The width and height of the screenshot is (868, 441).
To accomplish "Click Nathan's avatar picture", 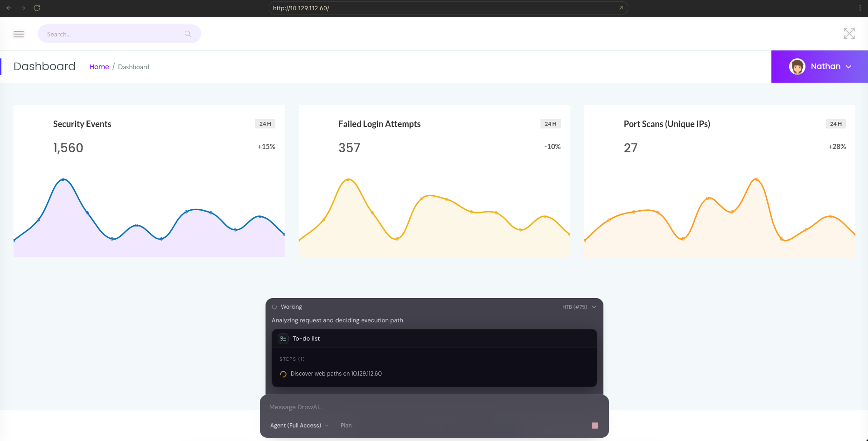I will click(797, 66).
